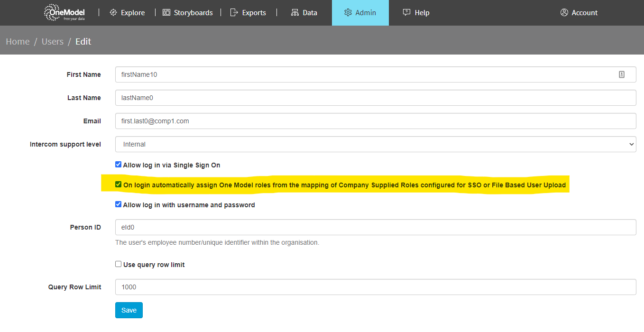The width and height of the screenshot is (644, 332).
Task: Click the Admin gear icon
Action: (x=348, y=13)
